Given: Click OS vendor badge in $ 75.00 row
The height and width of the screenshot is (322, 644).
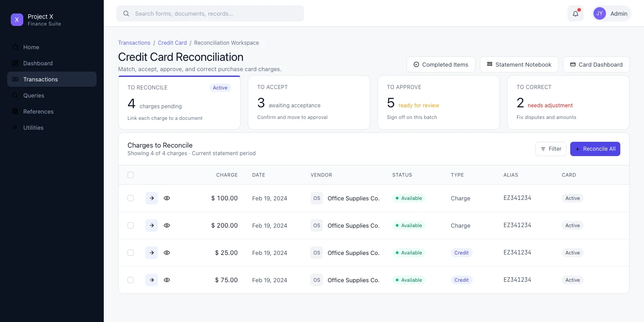Looking at the screenshot, I should pyautogui.click(x=317, y=280).
